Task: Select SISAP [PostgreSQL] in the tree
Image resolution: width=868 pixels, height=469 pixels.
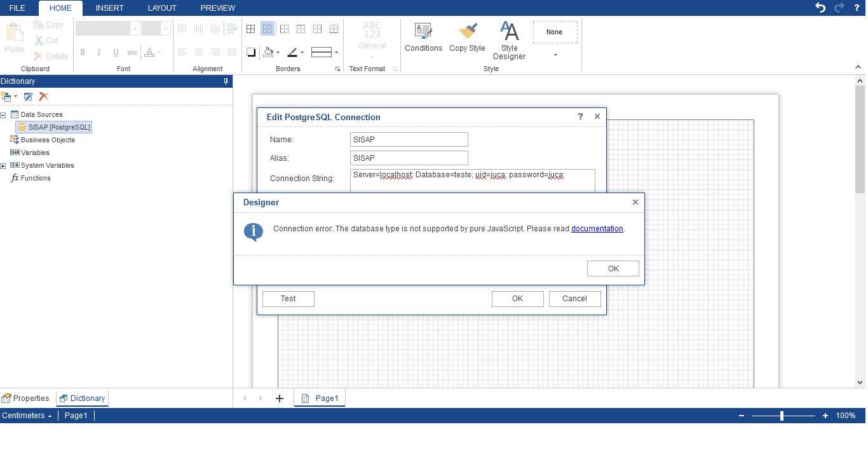Action: coord(55,127)
